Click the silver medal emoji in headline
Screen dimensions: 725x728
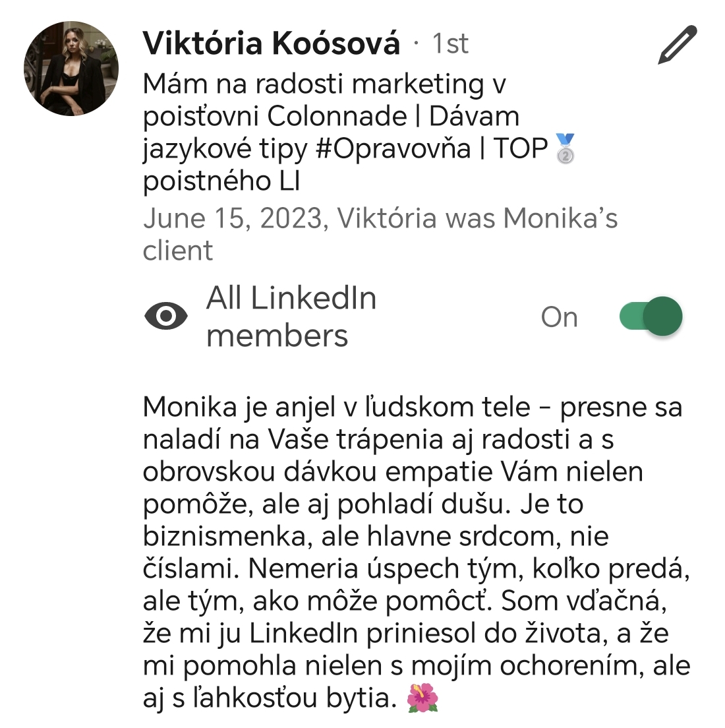click(x=565, y=148)
